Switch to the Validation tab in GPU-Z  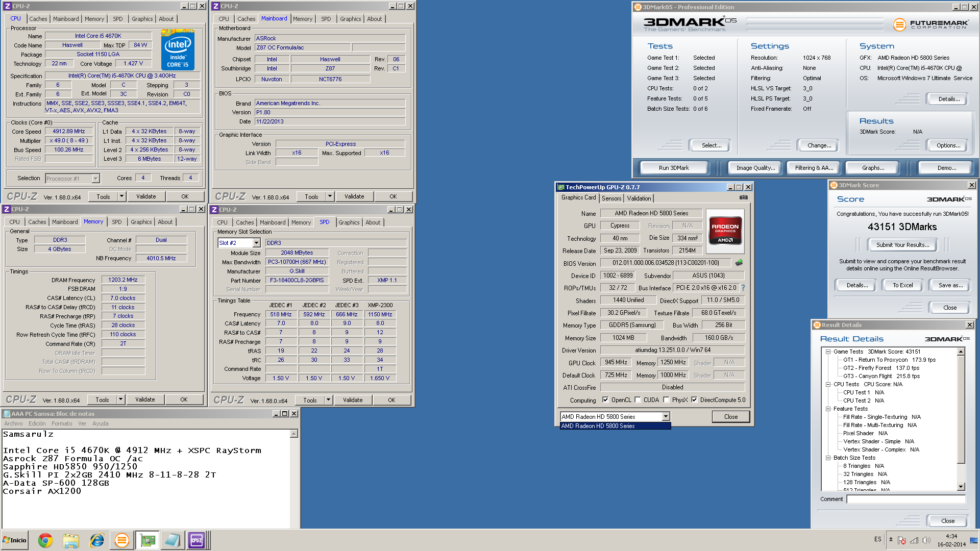point(639,198)
